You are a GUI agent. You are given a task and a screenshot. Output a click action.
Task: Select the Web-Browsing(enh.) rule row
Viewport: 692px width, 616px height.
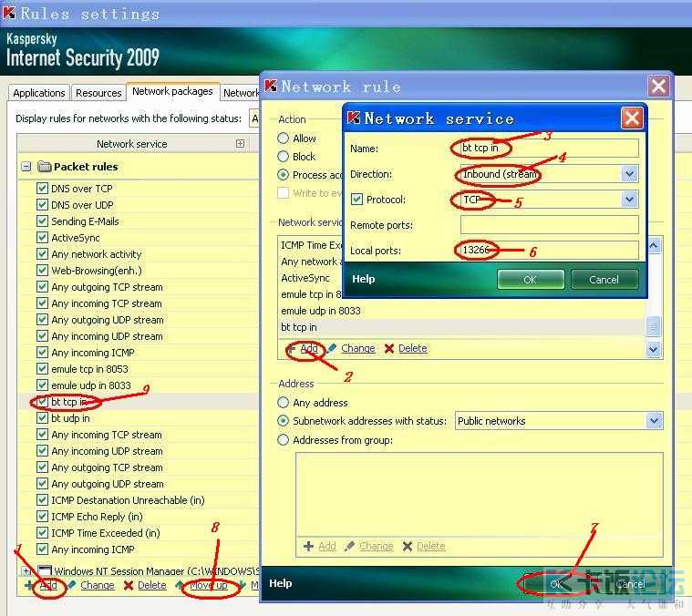pos(139,271)
